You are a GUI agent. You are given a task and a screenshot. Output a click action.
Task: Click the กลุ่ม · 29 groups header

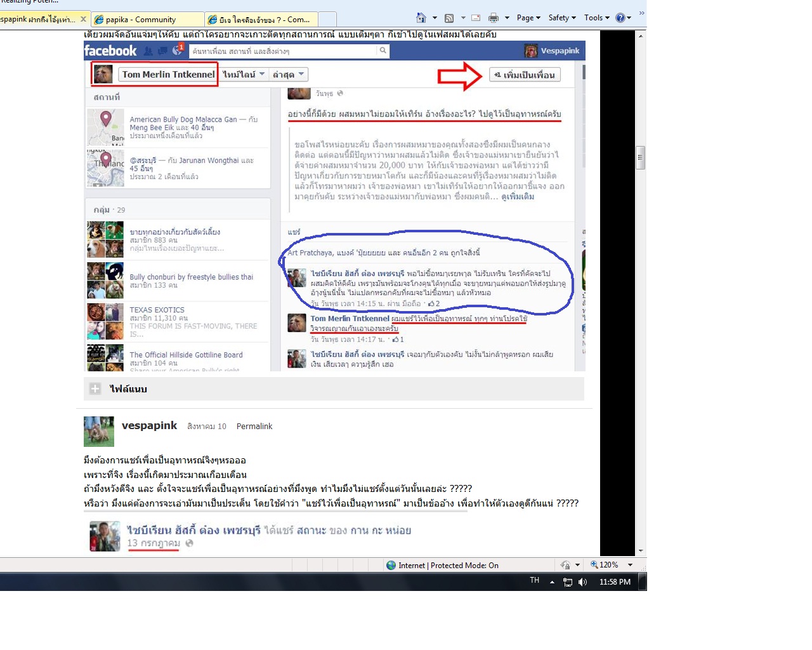click(x=109, y=209)
